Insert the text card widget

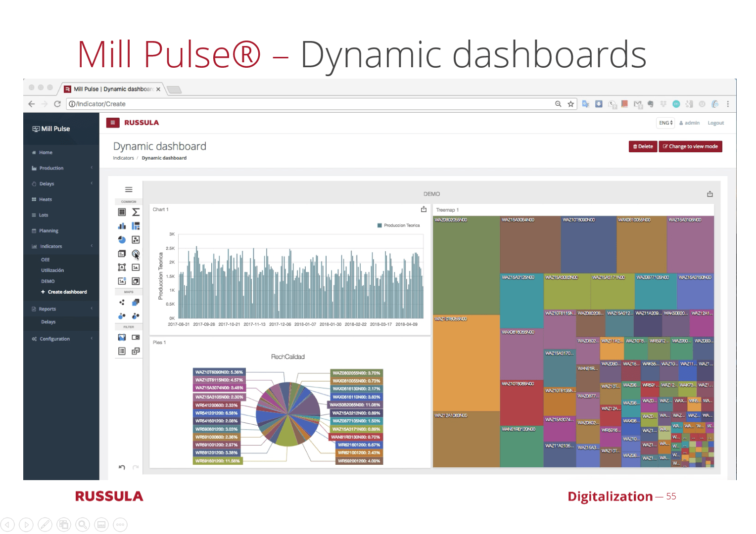(x=122, y=254)
